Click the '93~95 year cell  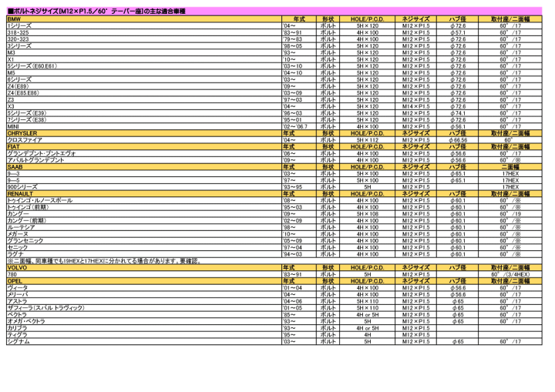pyautogui.click(x=299, y=187)
